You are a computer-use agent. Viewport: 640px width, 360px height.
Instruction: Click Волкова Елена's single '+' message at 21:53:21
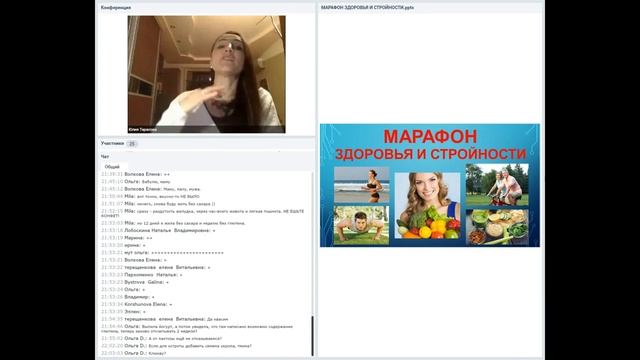(134, 260)
